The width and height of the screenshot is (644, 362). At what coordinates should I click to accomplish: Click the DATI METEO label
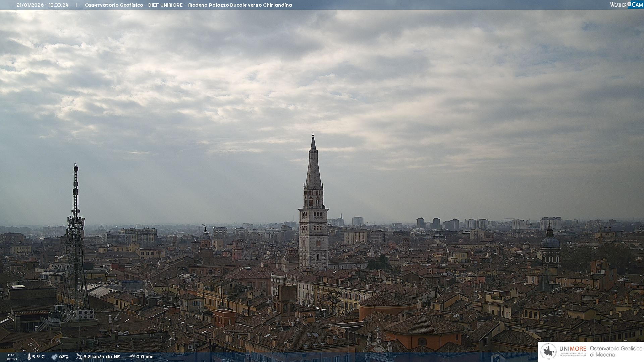coord(12,357)
